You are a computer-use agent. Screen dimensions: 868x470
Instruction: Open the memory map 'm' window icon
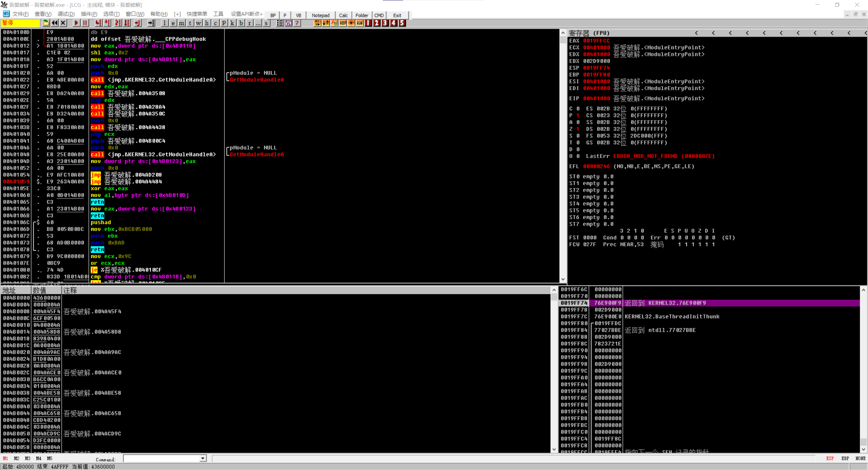[x=182, y=23]
